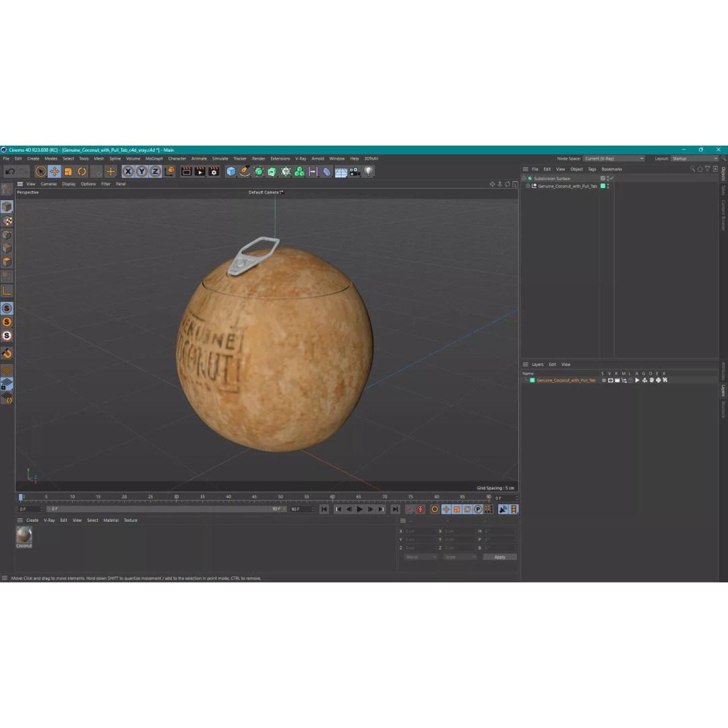
Task: Open the Deformer (Bend) icon
Action: (327, 171)
